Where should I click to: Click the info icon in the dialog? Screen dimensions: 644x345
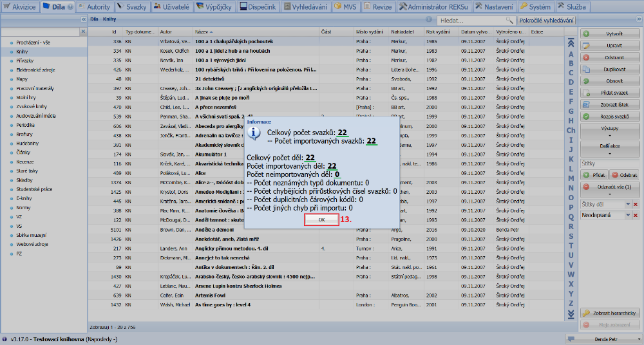(254, 133)
